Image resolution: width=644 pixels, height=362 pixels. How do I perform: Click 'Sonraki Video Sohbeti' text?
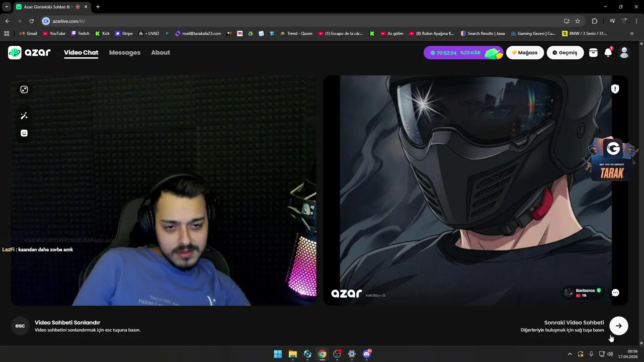[574, 323]
